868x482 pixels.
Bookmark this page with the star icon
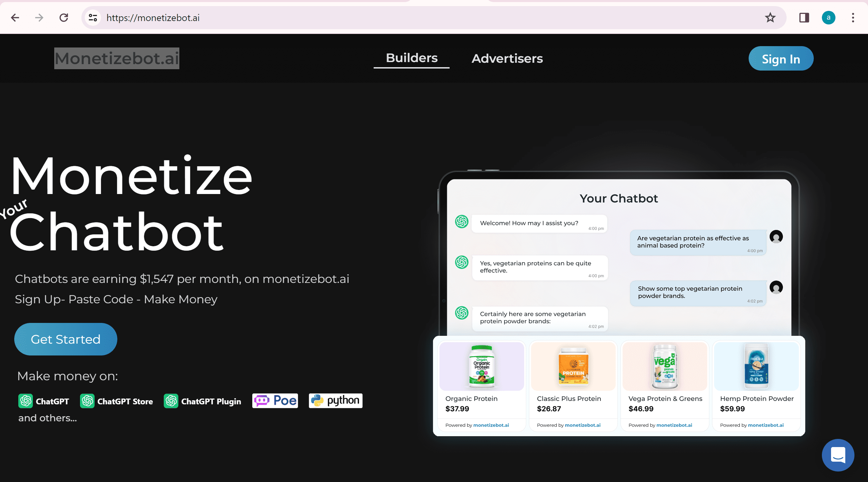coord(770,18)
